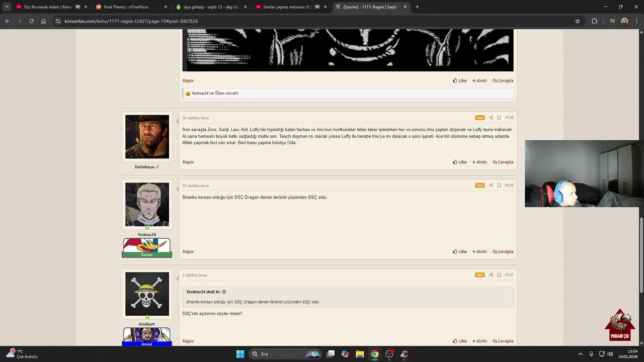Screen dimensions: 644x362
Task: View site information icon in address bar
Action: pos(58,21)
